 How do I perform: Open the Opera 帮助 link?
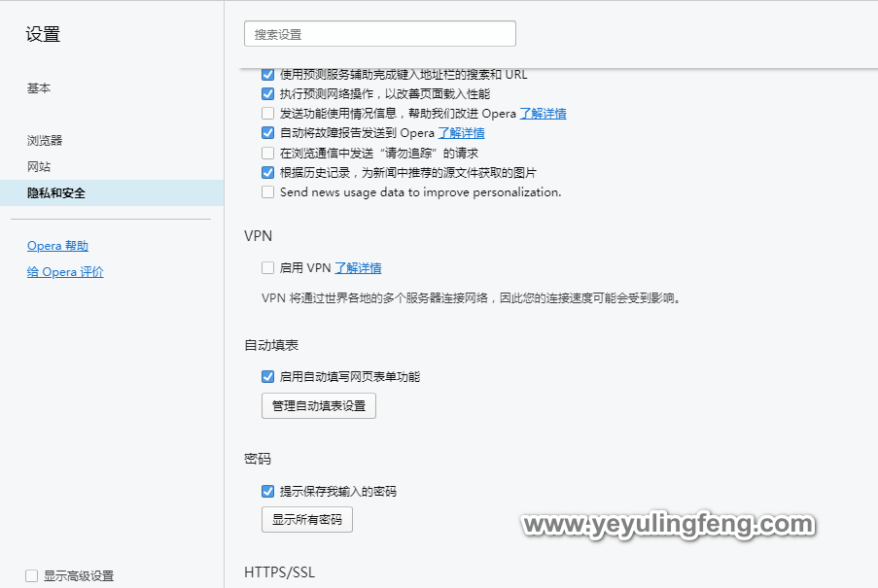point(57,246)
